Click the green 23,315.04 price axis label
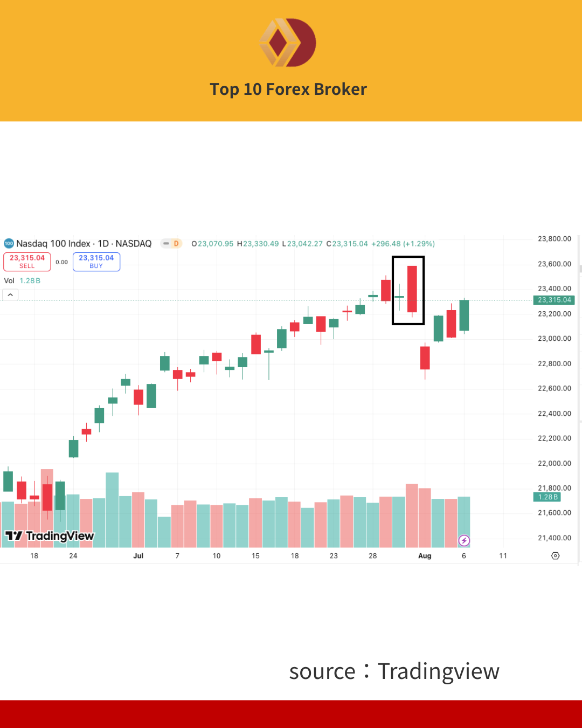582x728 pixels. [x=555, y=300]
